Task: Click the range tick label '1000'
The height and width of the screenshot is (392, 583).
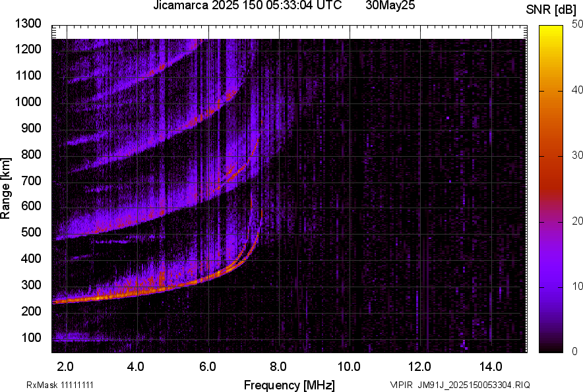Action: [x=28, y=101]
